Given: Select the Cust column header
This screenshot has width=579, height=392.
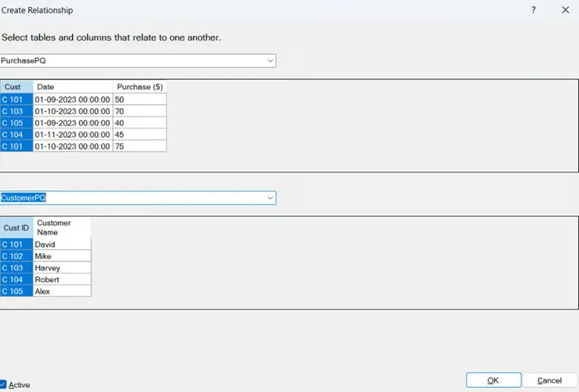Looking at the screenshot, I should click(x=17, y=87).
